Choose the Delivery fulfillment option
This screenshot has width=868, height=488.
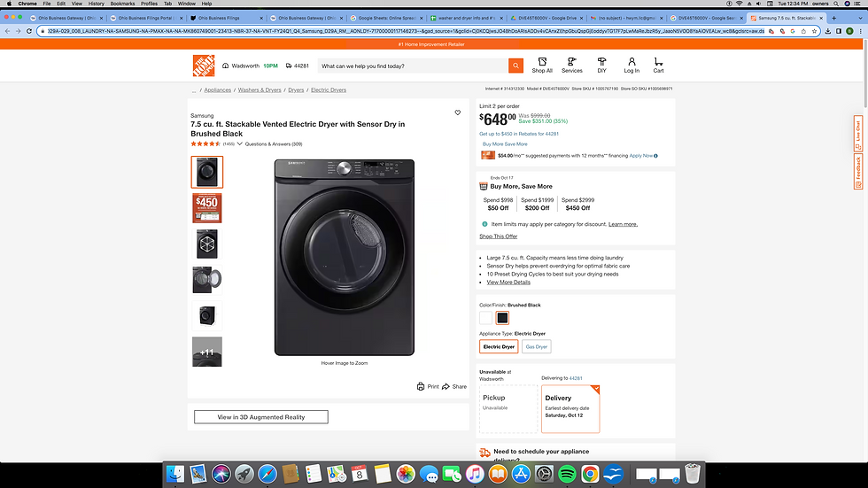pos(570,408)
